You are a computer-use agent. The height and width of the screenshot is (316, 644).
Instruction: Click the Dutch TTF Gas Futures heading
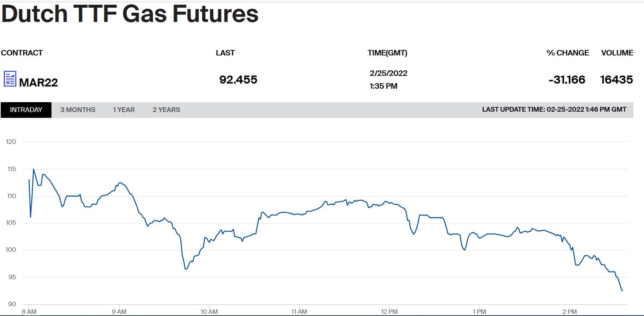point(130,14)
